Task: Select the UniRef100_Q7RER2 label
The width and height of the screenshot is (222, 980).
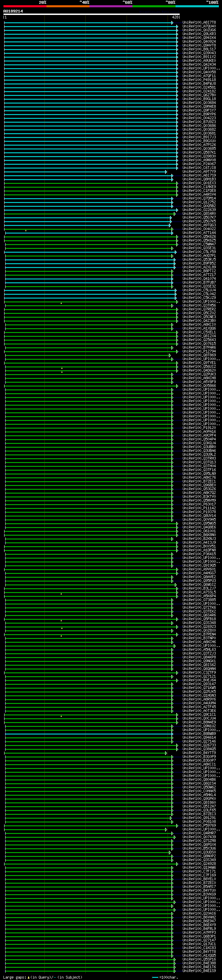Action: 199,309
